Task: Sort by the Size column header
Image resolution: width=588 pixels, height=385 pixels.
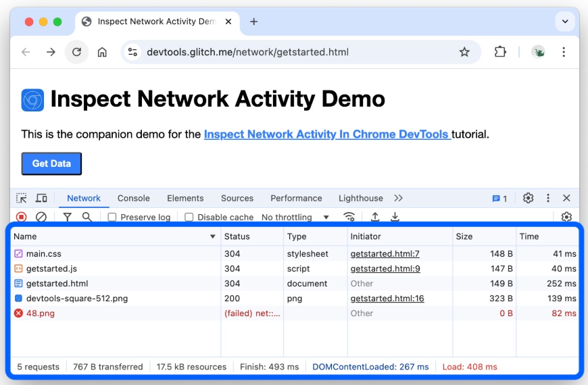Action: coord(484,236)
